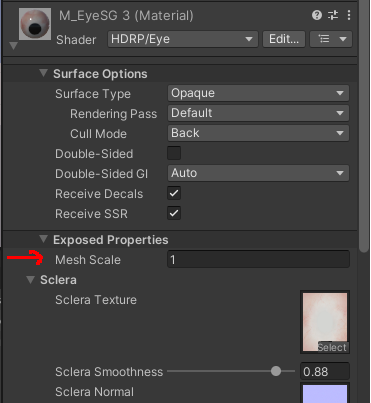371x403 pixels.
Task: Open the material help reference icon
Action: pos(317,15)
